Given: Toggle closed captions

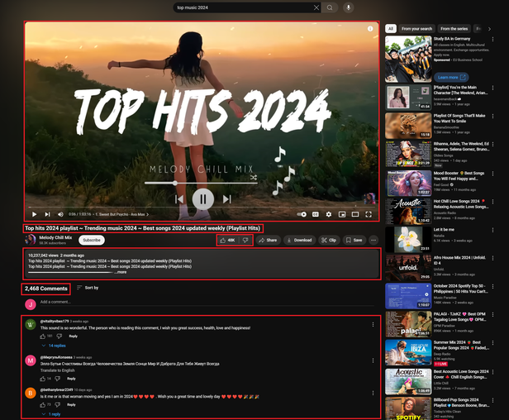Looking at the screenshot, I should (315, 214).
